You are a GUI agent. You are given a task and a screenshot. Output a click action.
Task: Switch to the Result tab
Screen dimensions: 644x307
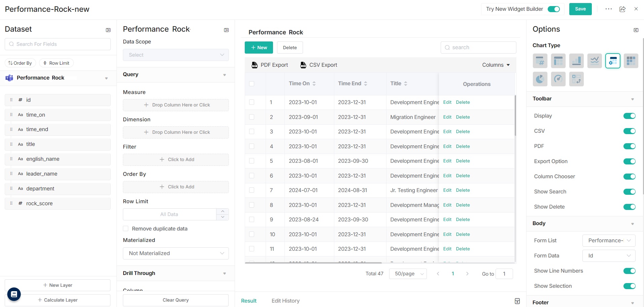click(249, 301)
